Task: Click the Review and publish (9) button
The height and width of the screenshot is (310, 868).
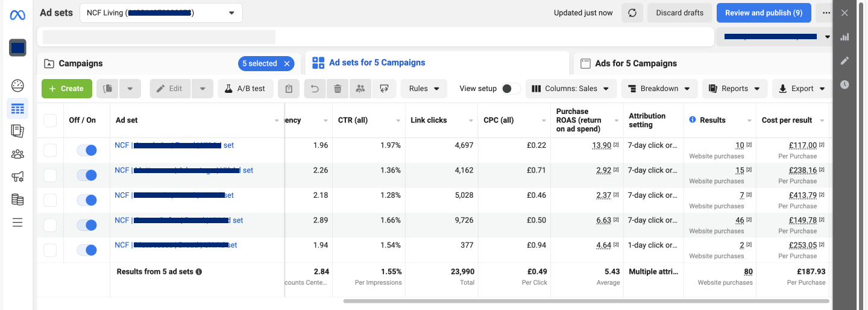Action: click(x=763, y=13)
